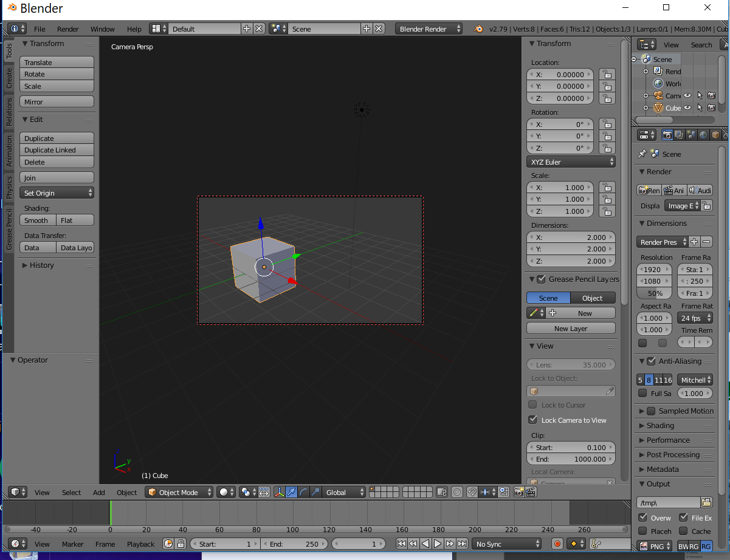Viewport: 730px width, 560px height.
Task: Open the outliner editor type selector
Action: [x=647, y=44]
